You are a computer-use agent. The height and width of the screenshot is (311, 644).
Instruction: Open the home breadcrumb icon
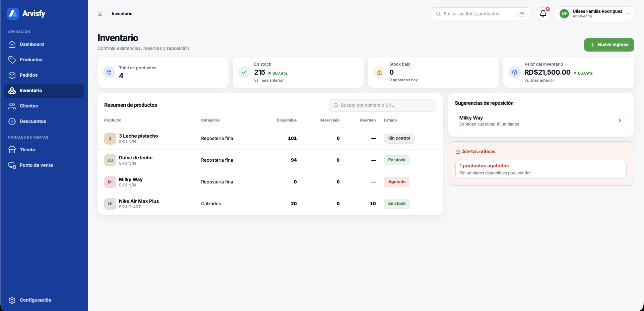(100, 14)
